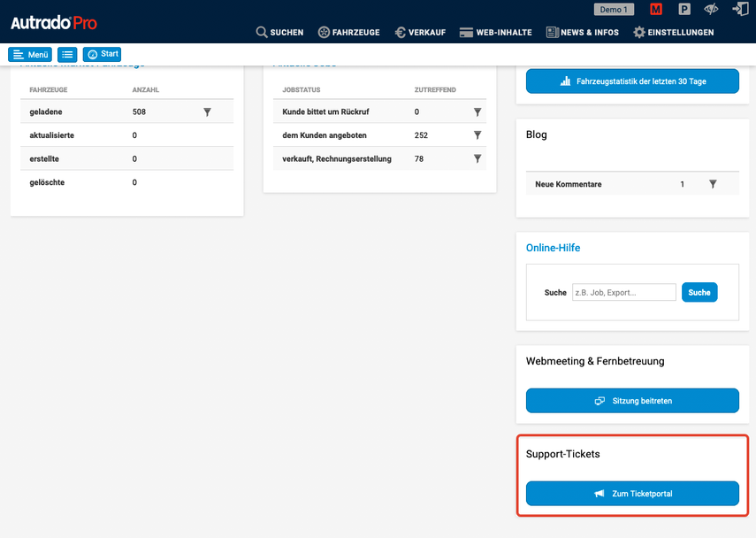This screenshot has width=756, height=538.
Task: Open the SUCHEN menu
Action: [279, 33]
